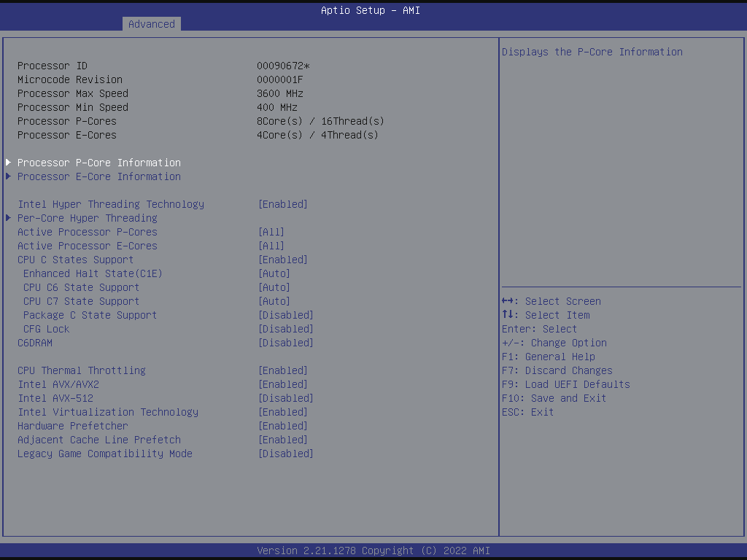This screenshot has height=560, width=747.
Task: Toggle CPU C States Support setting
Action: pyautogui.click(x=283, y=260)
